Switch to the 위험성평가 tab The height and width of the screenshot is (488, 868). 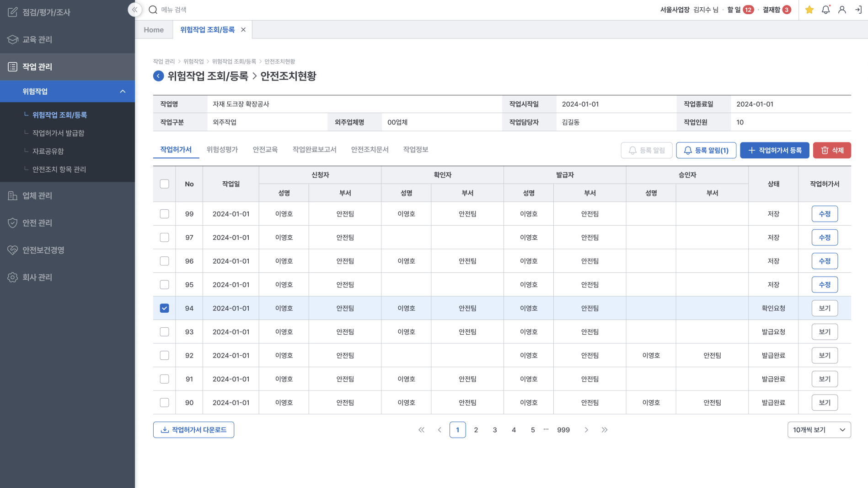(x=222, y=150)
